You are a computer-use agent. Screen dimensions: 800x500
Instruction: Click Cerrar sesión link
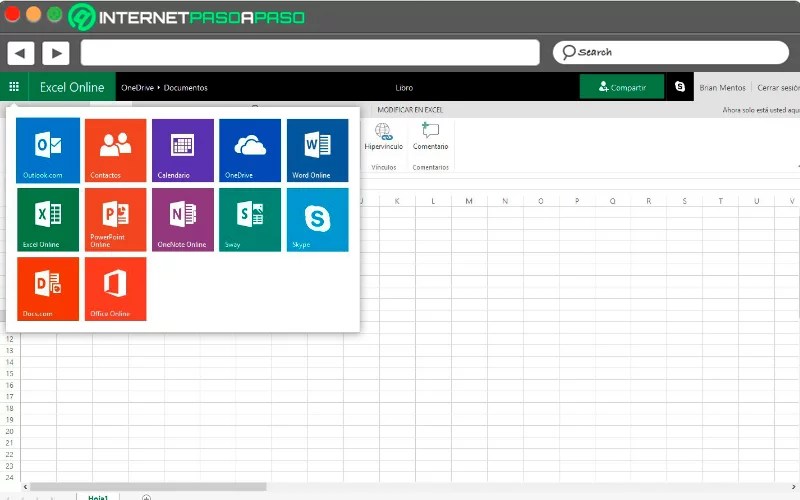[779, 87]
